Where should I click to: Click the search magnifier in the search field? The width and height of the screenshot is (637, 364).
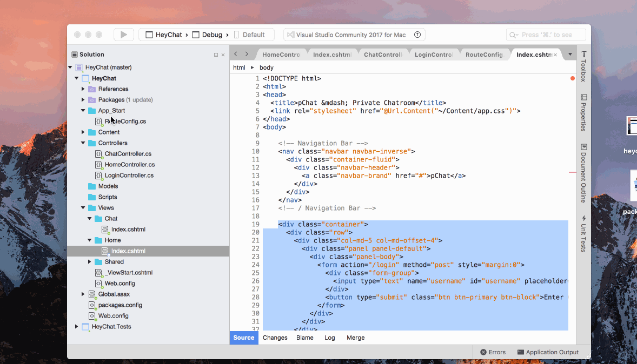click(512, 34)
